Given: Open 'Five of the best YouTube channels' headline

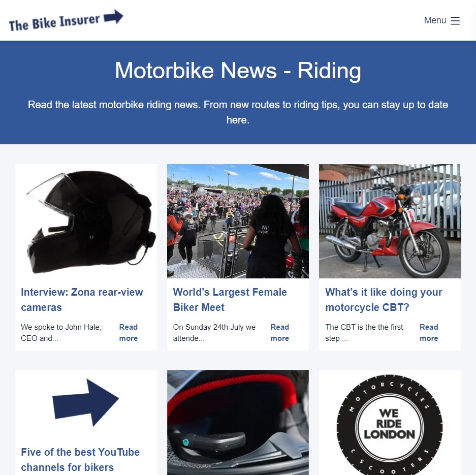Looking at the screenshot, I should pyautogui.click(x=80, y=460).
